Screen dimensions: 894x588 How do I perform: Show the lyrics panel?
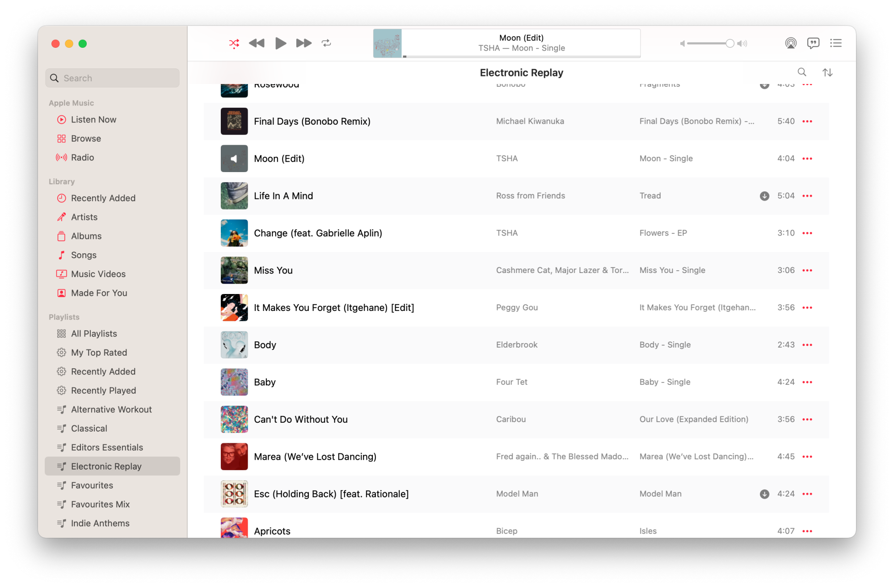813,43
